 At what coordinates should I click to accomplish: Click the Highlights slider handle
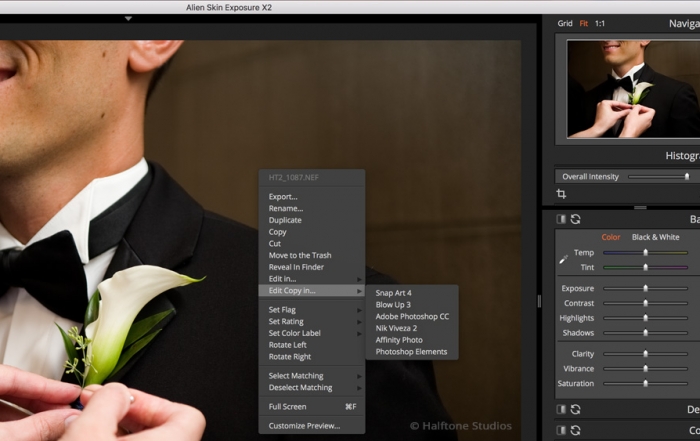(646, 318)
